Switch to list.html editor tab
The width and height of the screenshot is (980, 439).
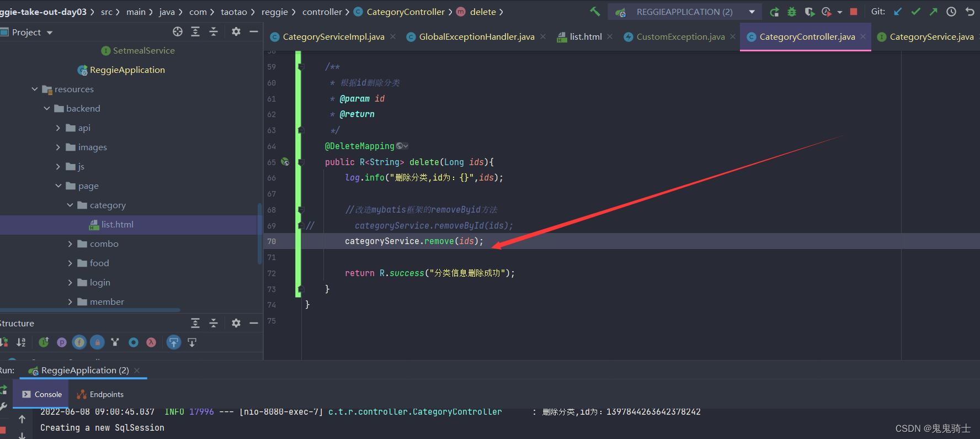coord(585,36)
